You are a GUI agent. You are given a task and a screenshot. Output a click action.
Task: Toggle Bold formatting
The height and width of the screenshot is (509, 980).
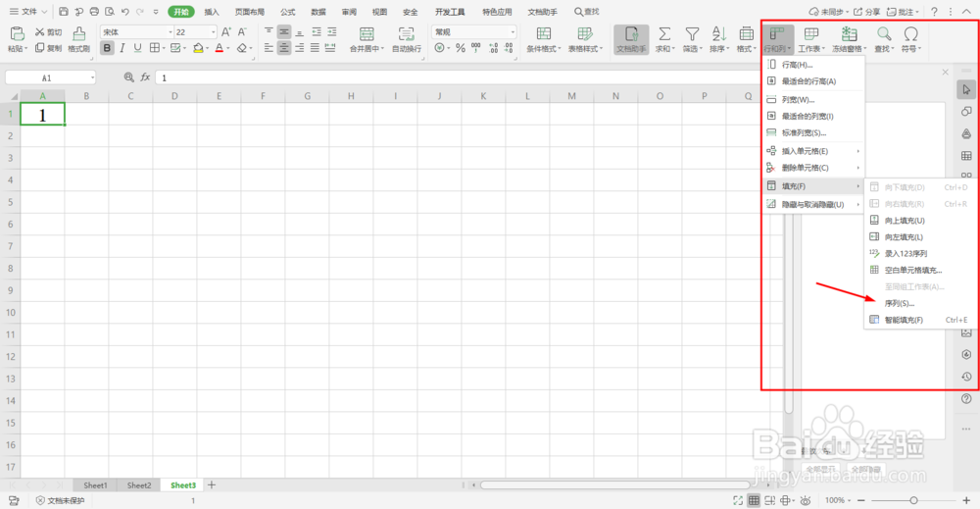click(x=107, y=47)
